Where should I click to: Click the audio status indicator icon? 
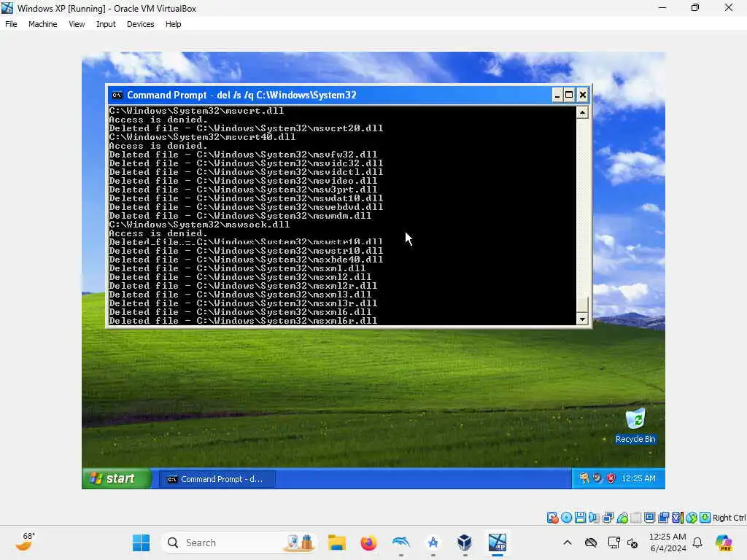tap(594, 517)
